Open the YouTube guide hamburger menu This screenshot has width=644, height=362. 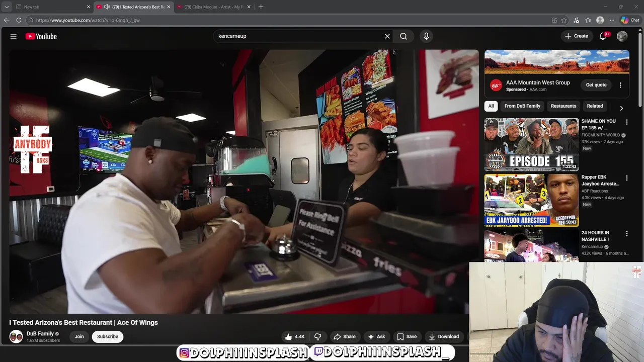coord(14,36)
